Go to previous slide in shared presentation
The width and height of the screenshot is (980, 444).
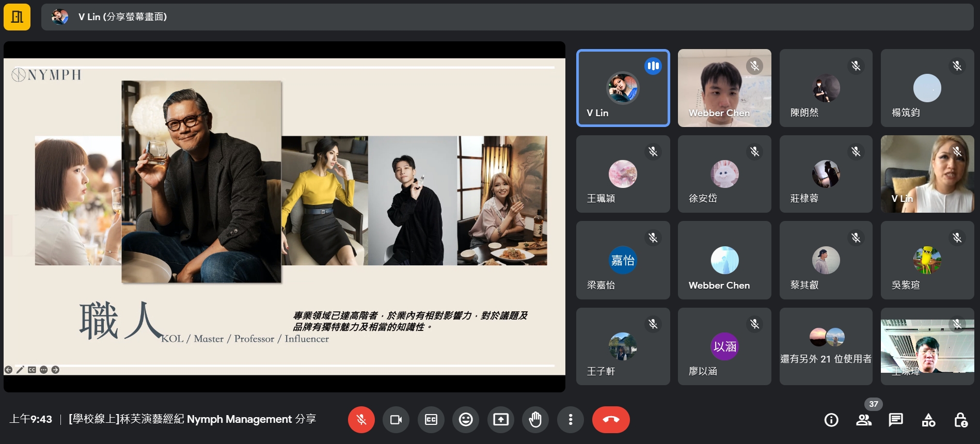coord(8,370)
